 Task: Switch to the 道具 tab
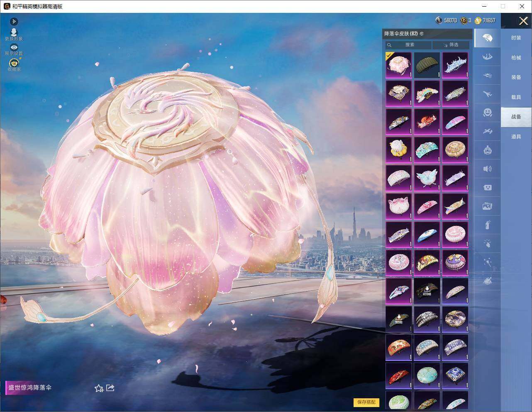[x=516, y=137]
